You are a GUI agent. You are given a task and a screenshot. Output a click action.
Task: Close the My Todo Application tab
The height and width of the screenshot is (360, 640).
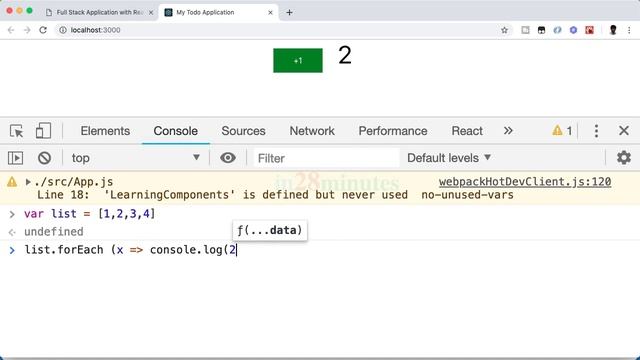pyautogui.click(x=270, y=12)
